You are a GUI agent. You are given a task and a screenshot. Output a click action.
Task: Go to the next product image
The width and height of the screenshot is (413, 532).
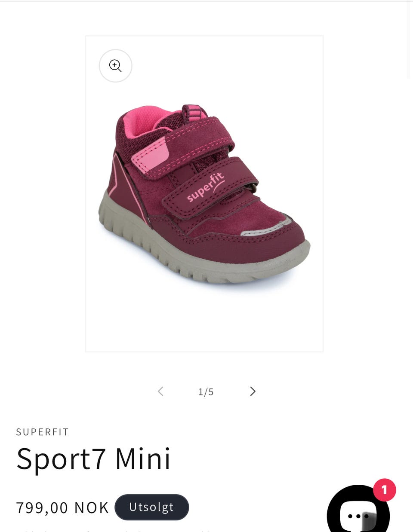(x=253, y=391)
